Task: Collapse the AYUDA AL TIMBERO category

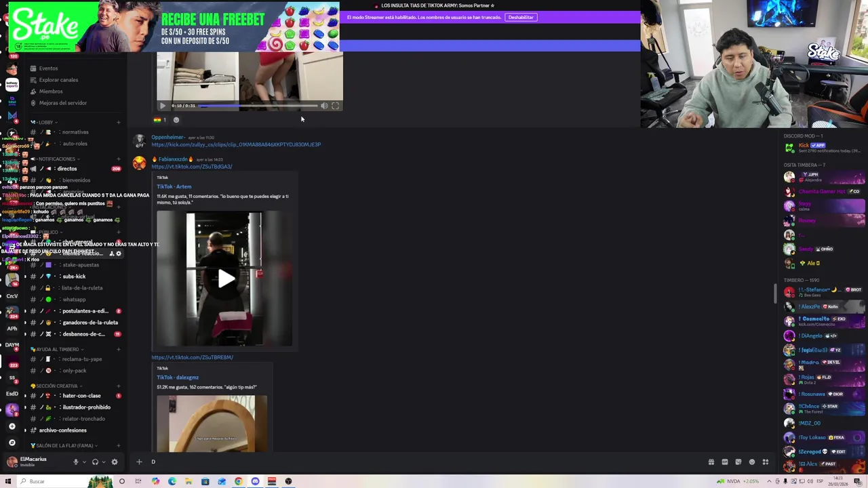Action: (x=58, y=350)
